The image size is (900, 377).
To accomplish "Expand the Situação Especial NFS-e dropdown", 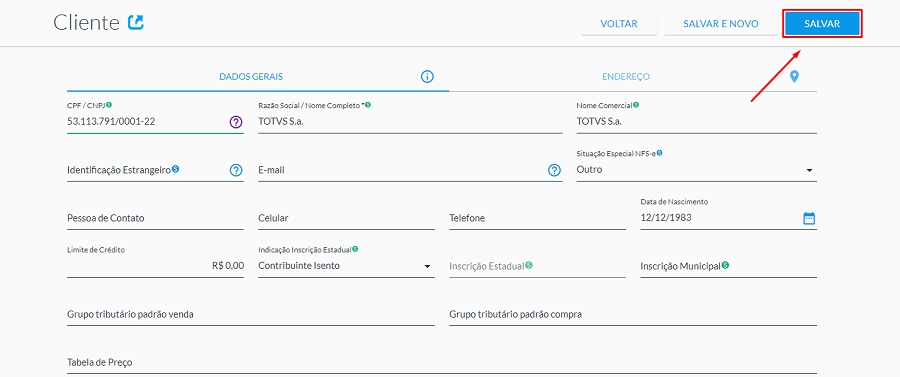I will point(809,170).
